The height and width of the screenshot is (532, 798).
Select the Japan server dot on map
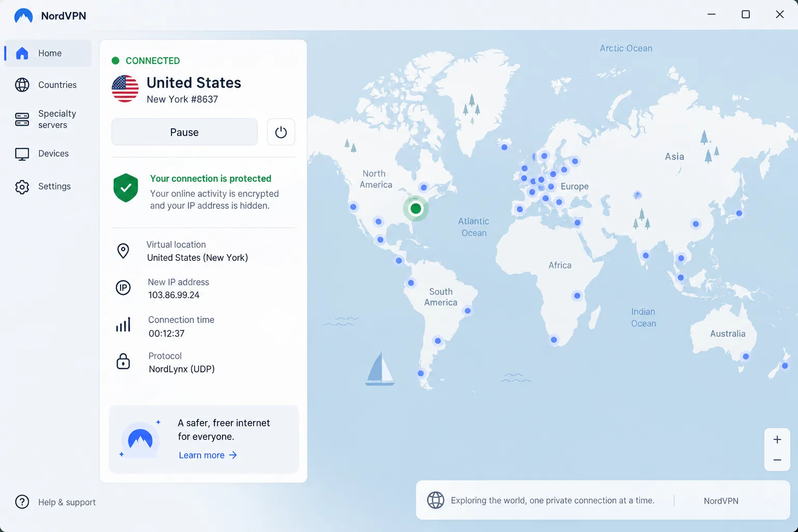[739, 214]
